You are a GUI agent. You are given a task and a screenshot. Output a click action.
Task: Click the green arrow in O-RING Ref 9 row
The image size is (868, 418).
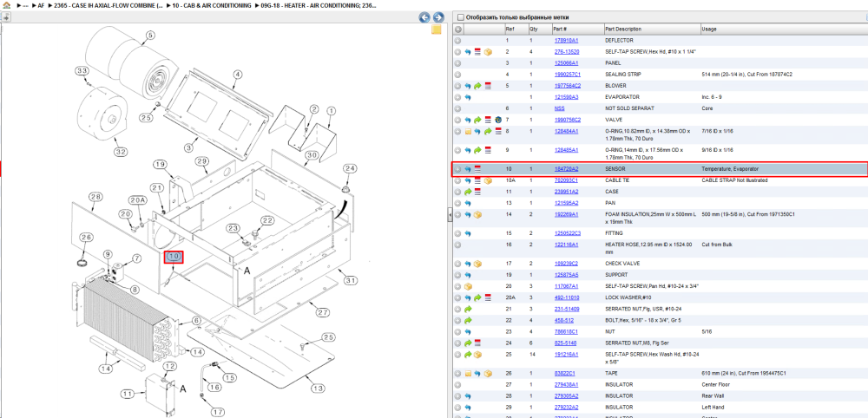click(477, 150)
